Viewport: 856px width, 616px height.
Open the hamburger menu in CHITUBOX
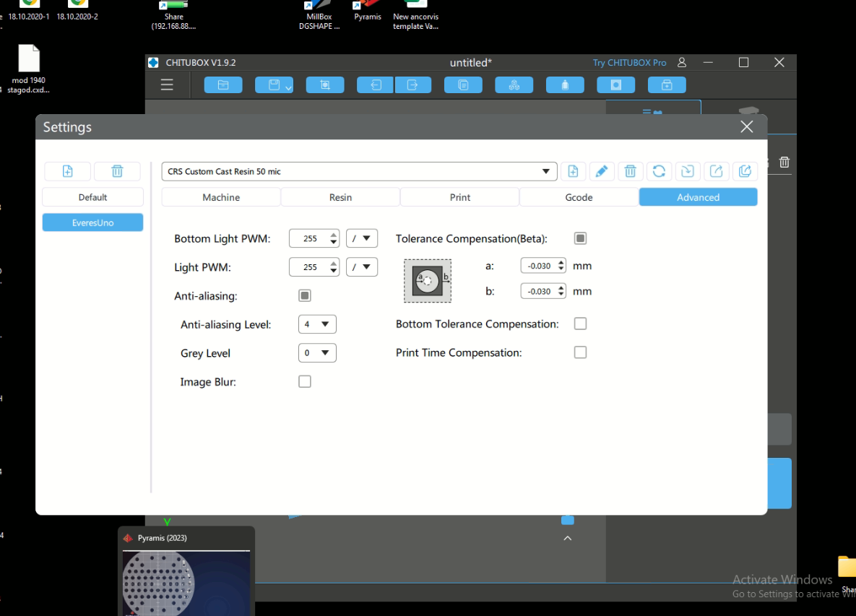point(167,85)
